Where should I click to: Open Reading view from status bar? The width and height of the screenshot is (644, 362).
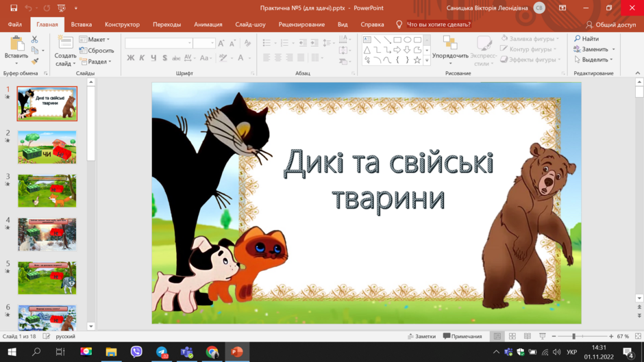point(528,336)
